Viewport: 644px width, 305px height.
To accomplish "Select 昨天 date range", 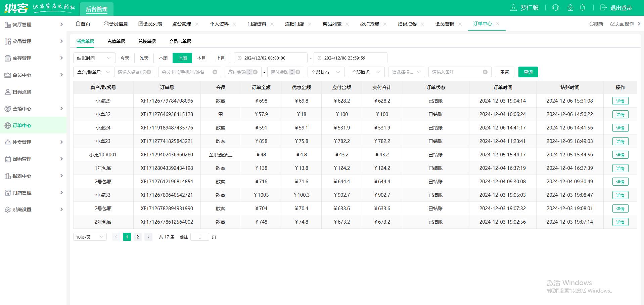I will point(144,58).
